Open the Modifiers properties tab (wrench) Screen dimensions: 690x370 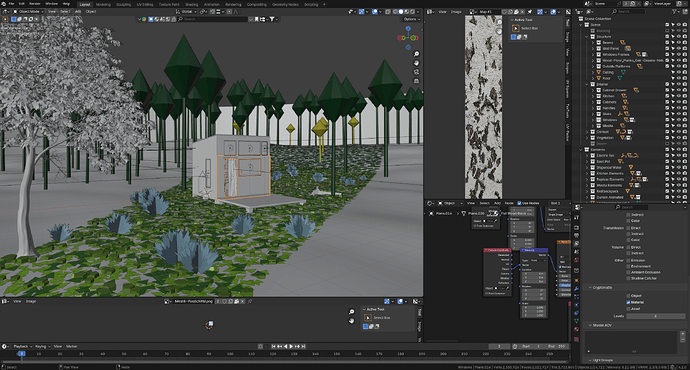tap(576, 289)
